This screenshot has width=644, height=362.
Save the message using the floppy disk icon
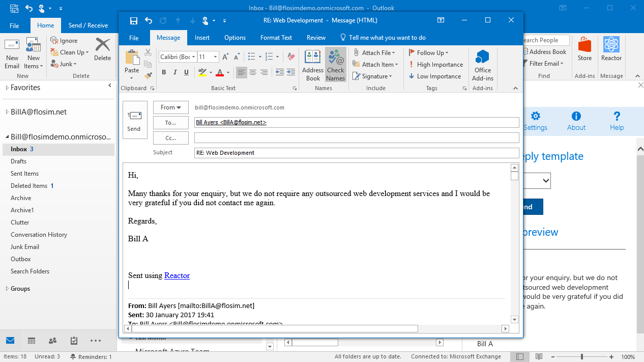[134, 21]
